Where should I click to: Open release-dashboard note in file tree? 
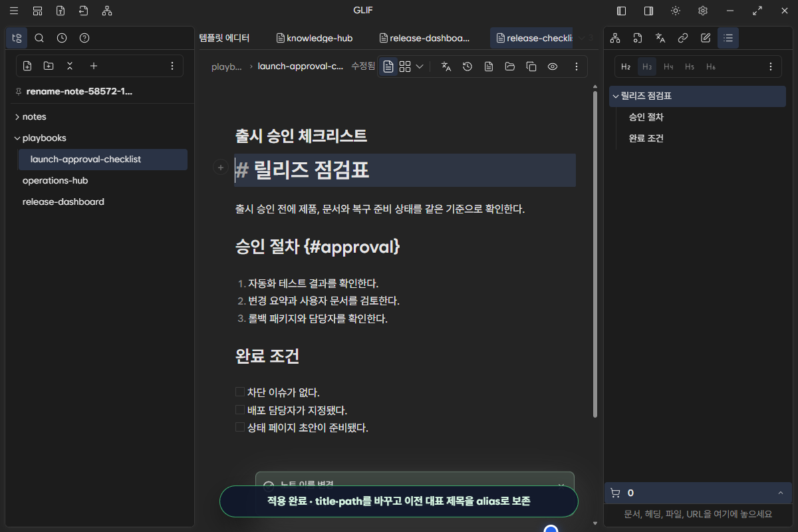(x=63, y=202)
